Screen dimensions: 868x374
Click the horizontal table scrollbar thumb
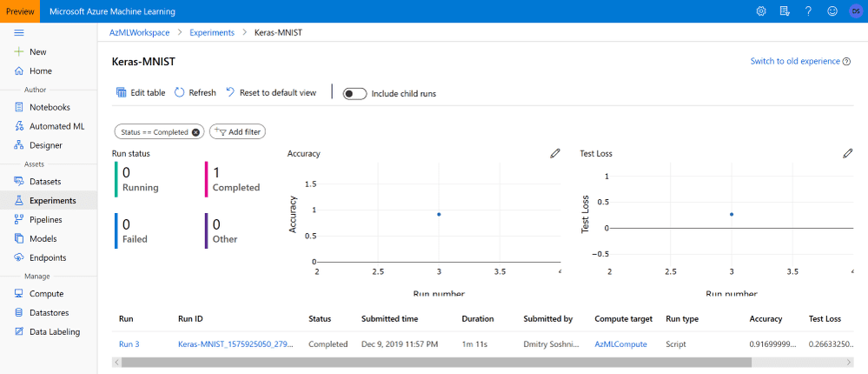436,362
